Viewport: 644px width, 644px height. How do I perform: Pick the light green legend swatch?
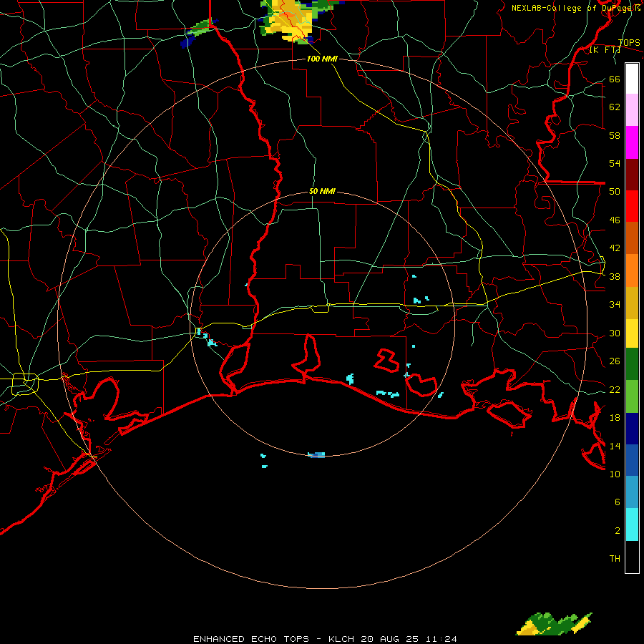632,396
